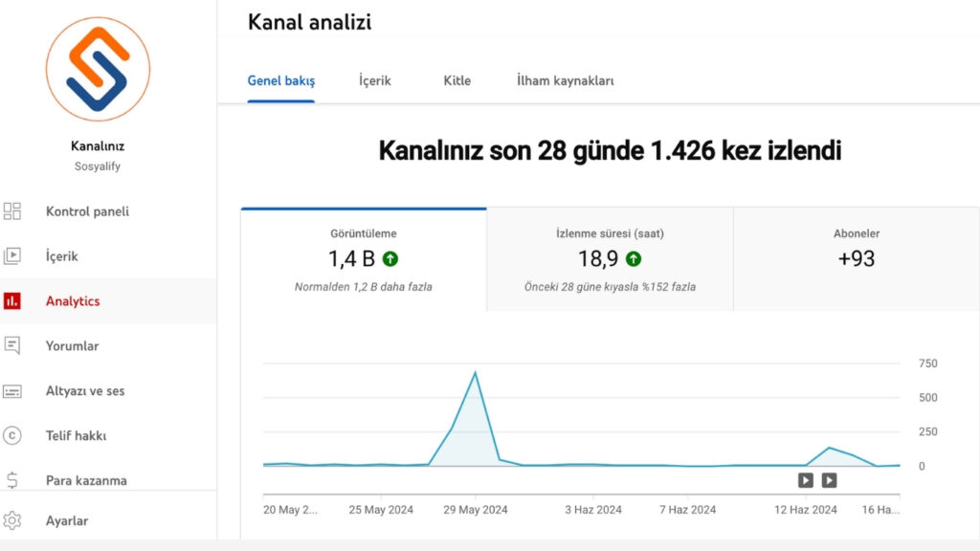Click the 250 y-axis value label

tap(928, 431)
